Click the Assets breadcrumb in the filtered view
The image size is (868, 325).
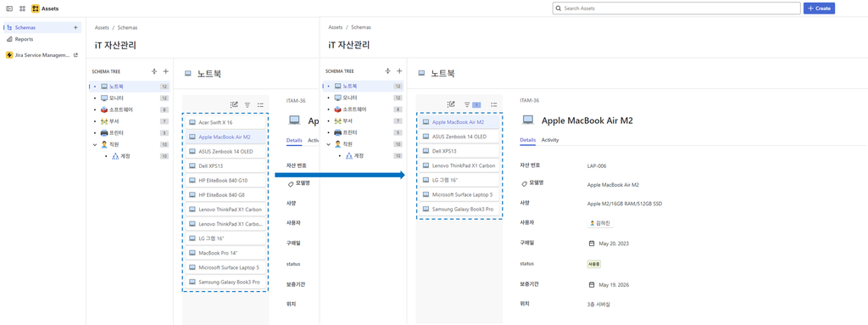click(x=336, y=27)
